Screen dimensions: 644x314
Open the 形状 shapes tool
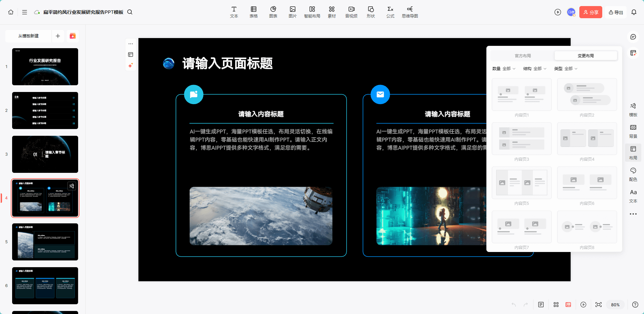pyautogui.click(x=371, y=12)
